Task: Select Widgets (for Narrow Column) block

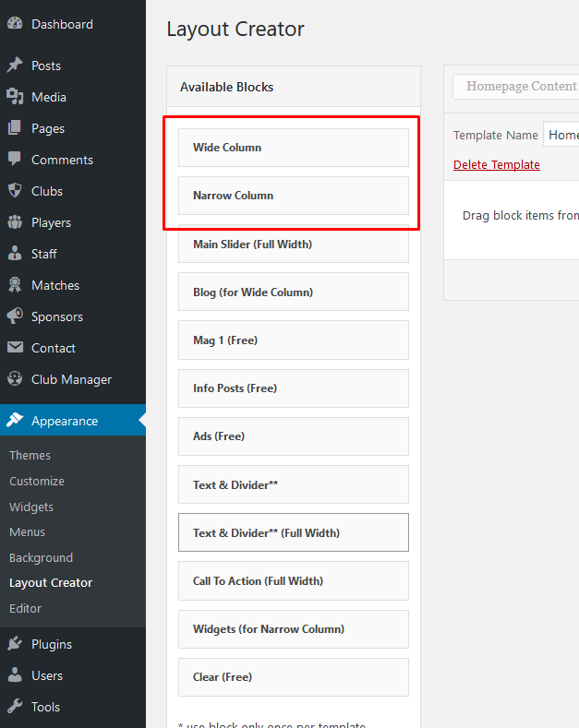Action: tap(294, 629)
